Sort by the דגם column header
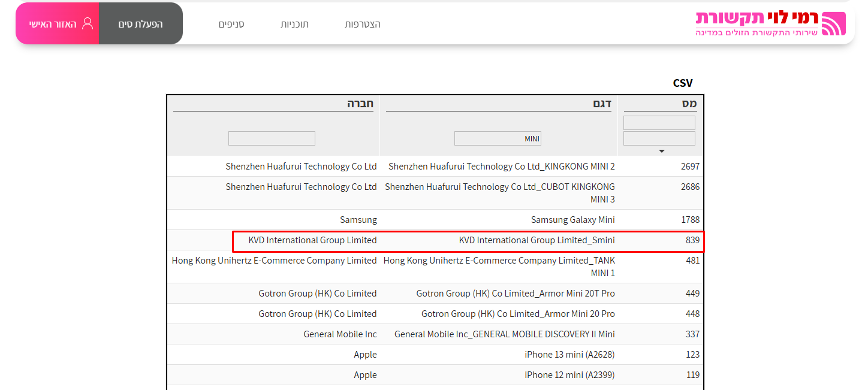The width and height of the screenshot is (868, 390). pyautogui.click(x=602, y=104)
